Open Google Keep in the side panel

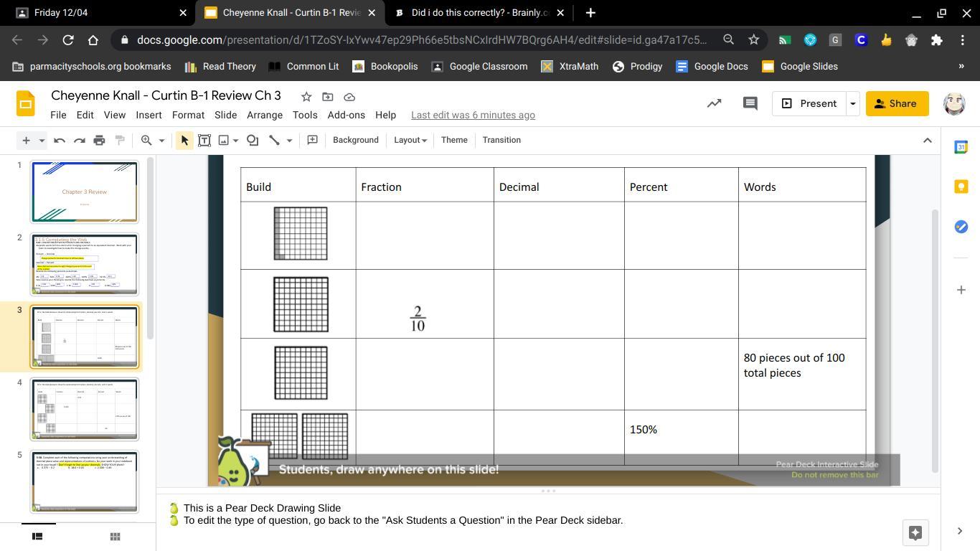point(961,187)
